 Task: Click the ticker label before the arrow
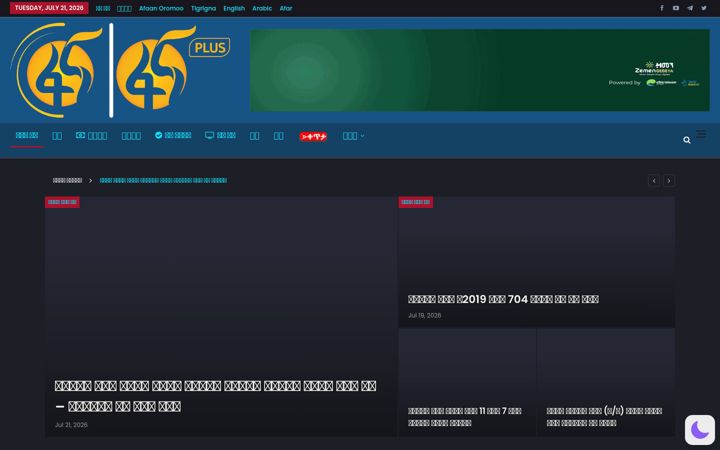(68, 180)
